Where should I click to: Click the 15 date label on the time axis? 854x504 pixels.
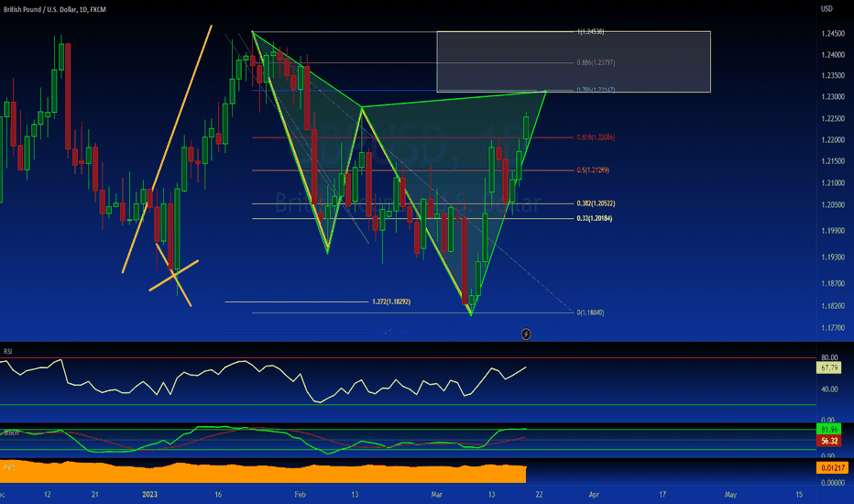799,494
